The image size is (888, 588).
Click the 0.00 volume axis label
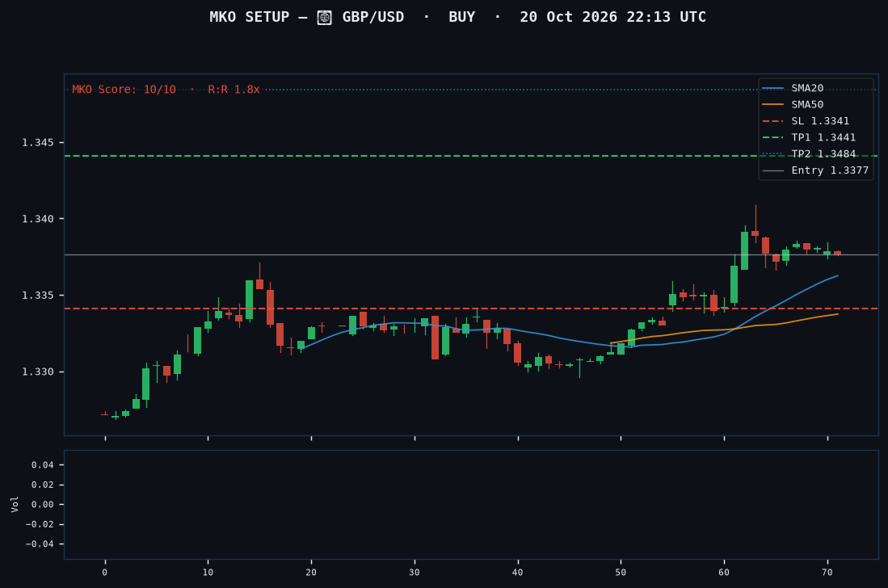point(43,505)
